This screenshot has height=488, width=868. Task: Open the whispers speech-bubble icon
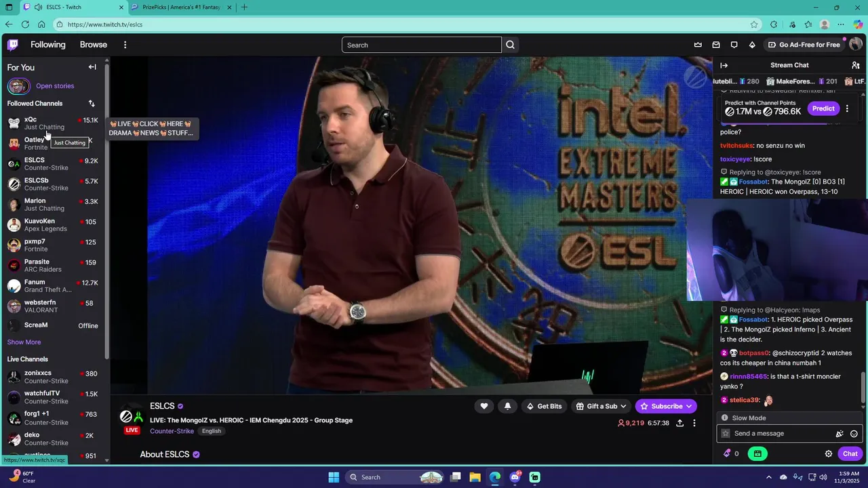point(734,45)
